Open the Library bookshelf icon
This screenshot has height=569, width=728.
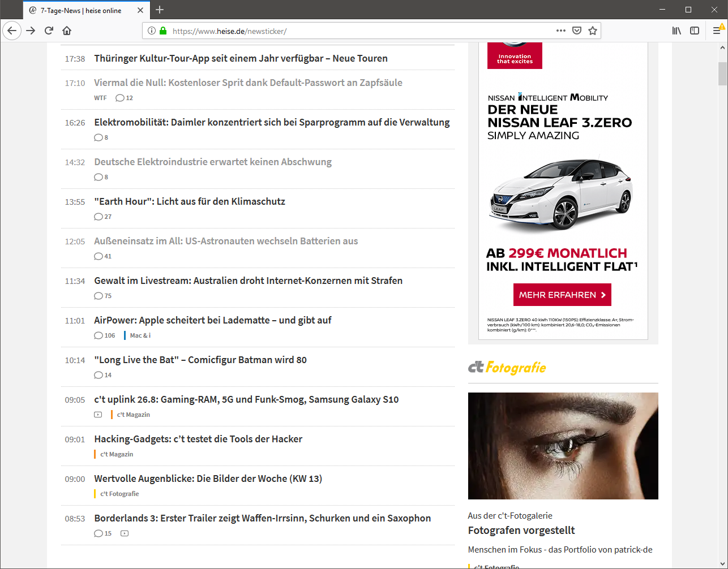pos(676,31)
